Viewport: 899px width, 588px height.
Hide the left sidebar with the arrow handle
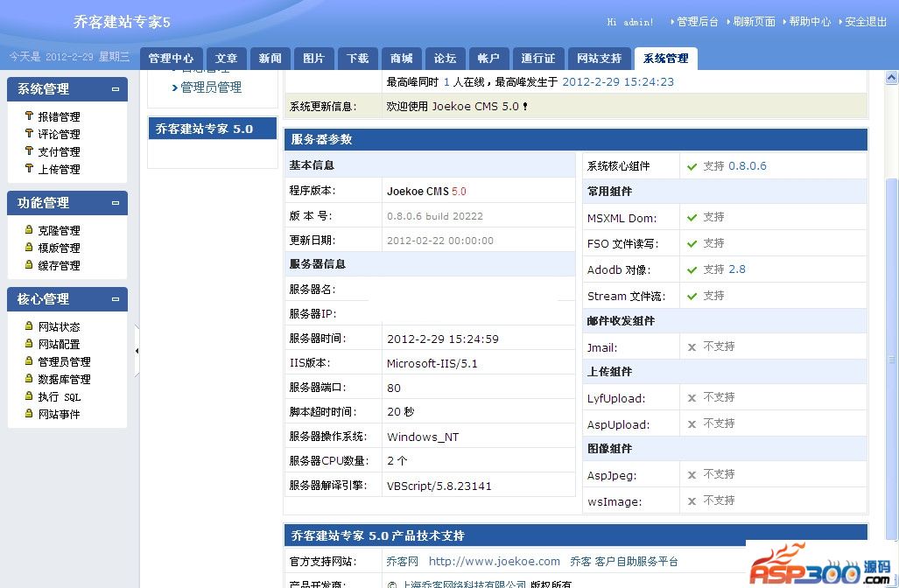pyautogui.click(x=137, y=351)
